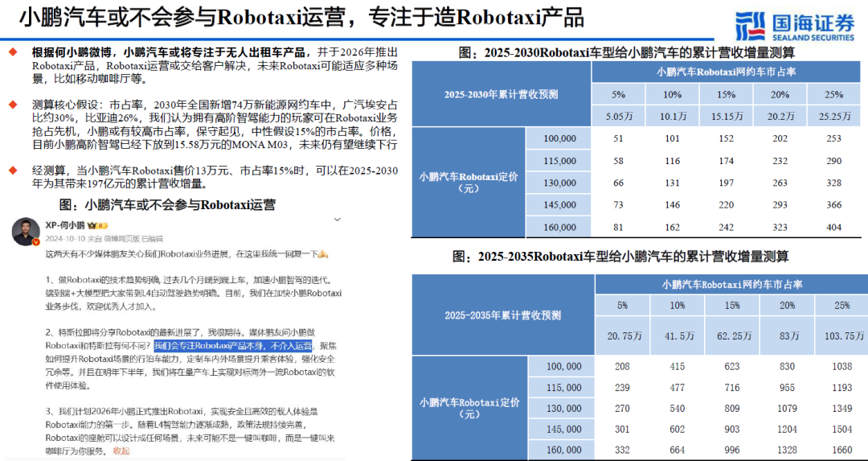868x461 pixels.
Task: Select the cell with value 1038
Action: coord(841,366)
